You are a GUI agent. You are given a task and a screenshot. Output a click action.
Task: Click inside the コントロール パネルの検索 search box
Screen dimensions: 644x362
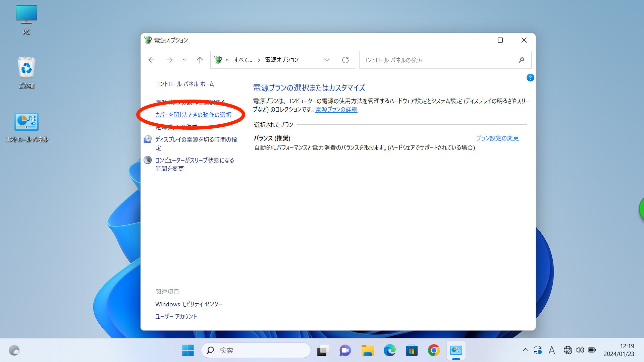[x=436, y=60]
